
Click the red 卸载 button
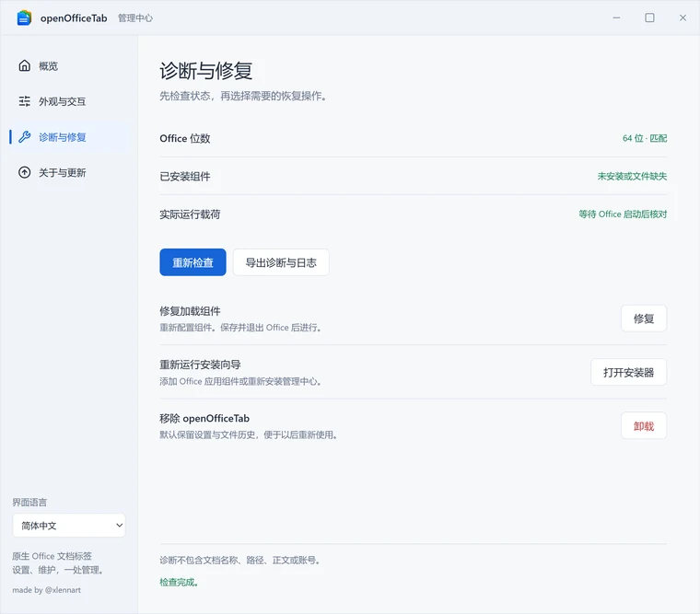coord(644,425)
